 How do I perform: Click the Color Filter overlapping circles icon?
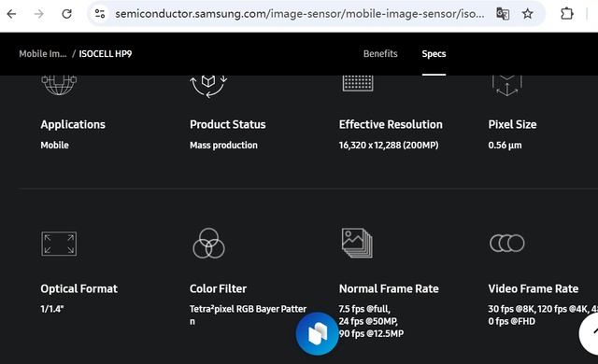pyautogui.click(x=208, y=244)
